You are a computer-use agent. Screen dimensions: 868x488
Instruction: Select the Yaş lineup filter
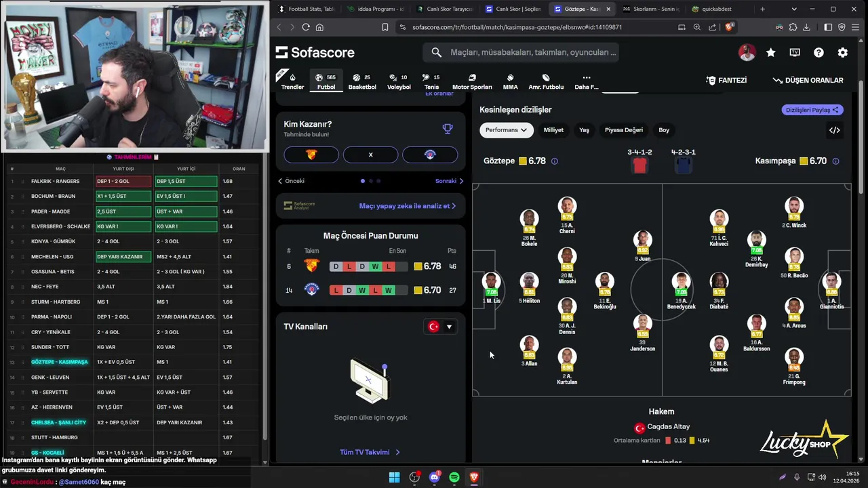[584, 130]
